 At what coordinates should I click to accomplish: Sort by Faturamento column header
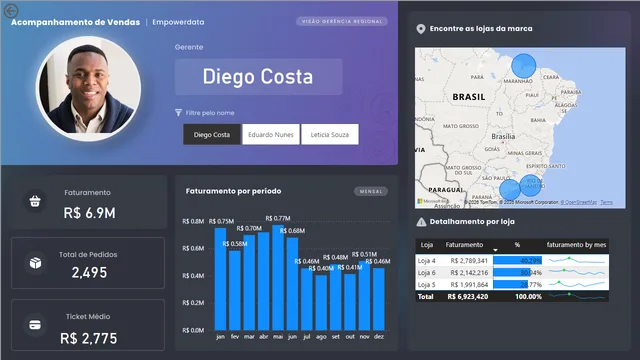pyautogui.click(x=464, y=245)
